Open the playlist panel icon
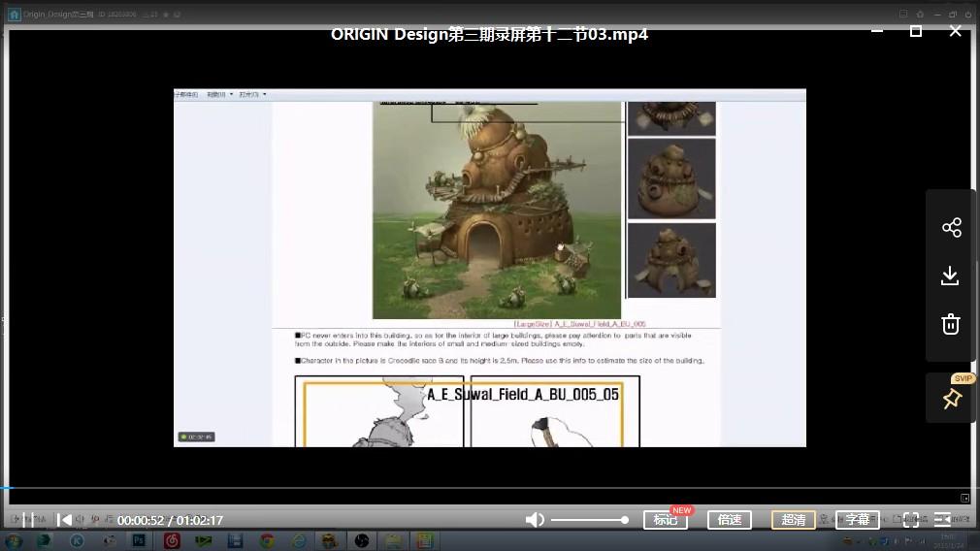Screen dimensions: 980x551 click(942, 520)
